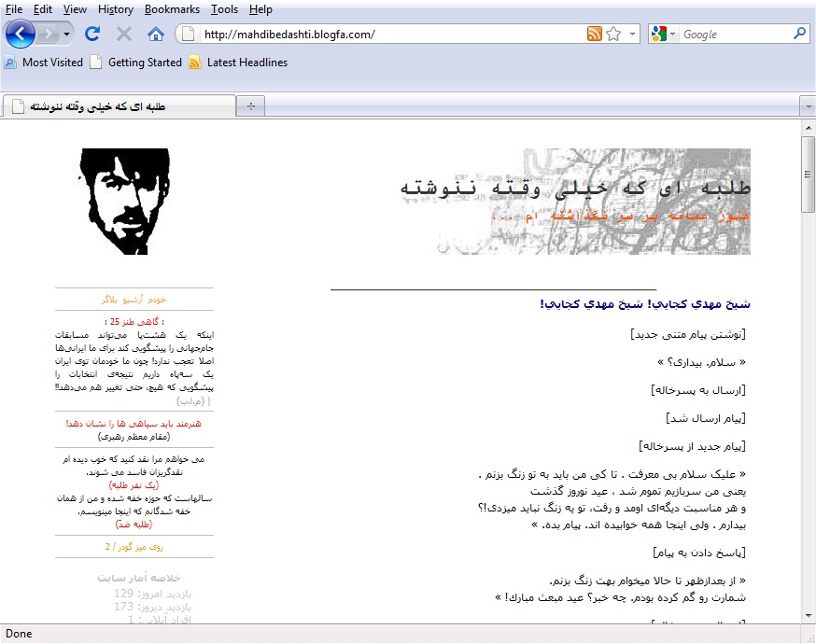The width and height of the screenshot is (816, 644).
Task: Click the خودم link in sidebar
Action: (157, 300)
